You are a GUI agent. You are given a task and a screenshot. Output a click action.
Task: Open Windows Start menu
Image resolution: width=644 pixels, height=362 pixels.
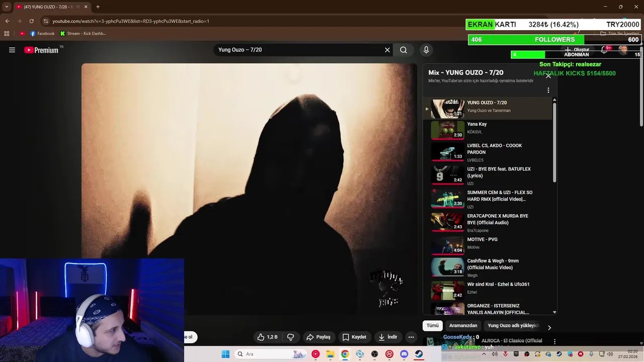[225, 354]
